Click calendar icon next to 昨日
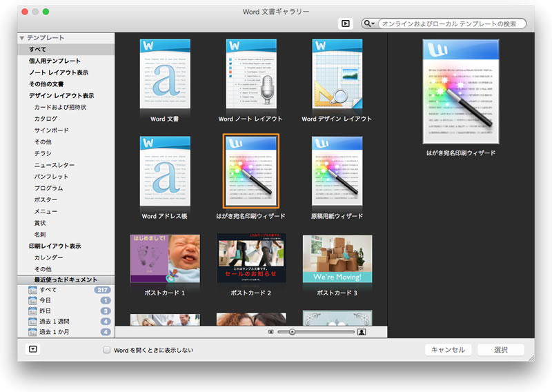Viewport: 552px width, 392px height. pyautogui.click(x=32, y=311)
